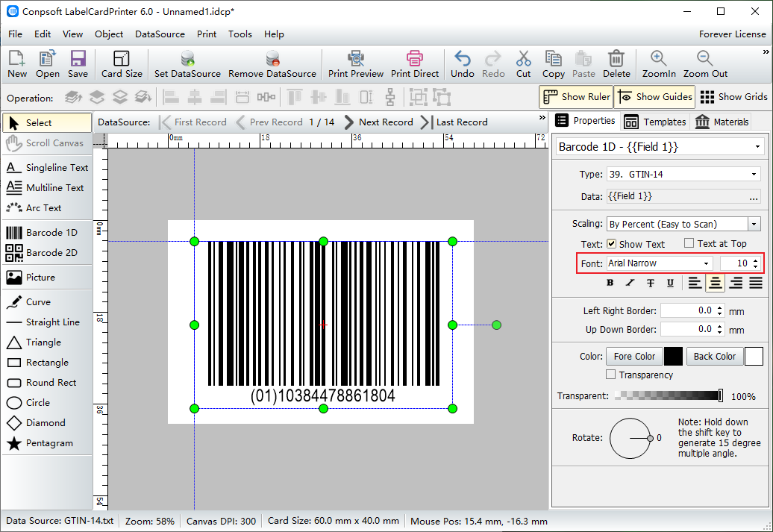Viewport: 773px width, 532px height.
Task: Switch to the Templates tab
Action: (655, 122)
